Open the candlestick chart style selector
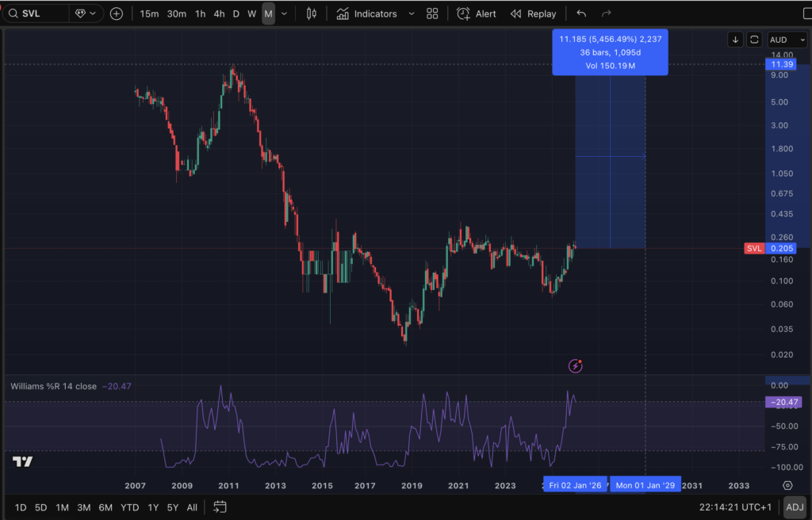This screenshot has height=520, width=812. 312,13
